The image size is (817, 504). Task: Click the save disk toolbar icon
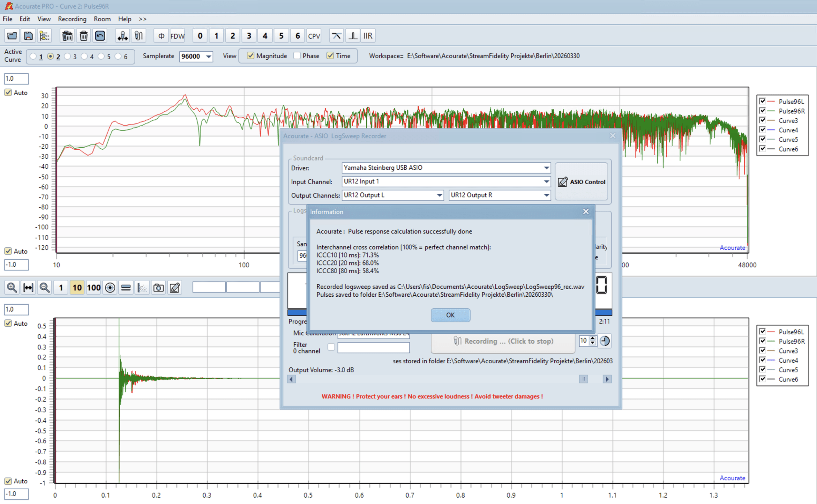28,36
